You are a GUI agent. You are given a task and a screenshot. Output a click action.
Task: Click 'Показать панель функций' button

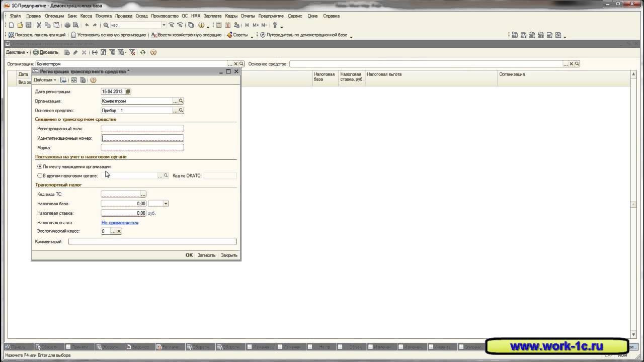(x=37, y=35)
